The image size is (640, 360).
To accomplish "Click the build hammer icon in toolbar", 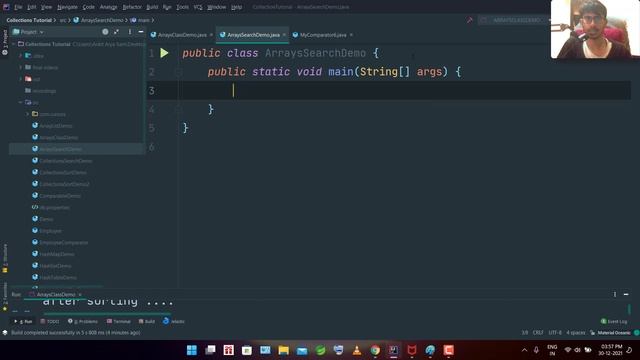I will (x=469, y=20).
